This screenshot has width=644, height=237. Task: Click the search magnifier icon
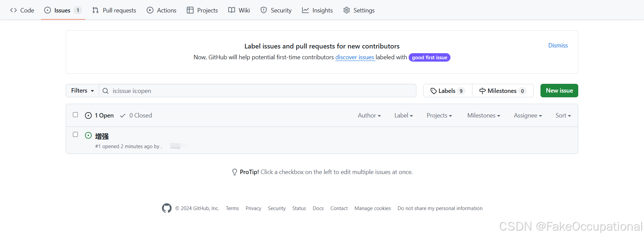(106, 91)
